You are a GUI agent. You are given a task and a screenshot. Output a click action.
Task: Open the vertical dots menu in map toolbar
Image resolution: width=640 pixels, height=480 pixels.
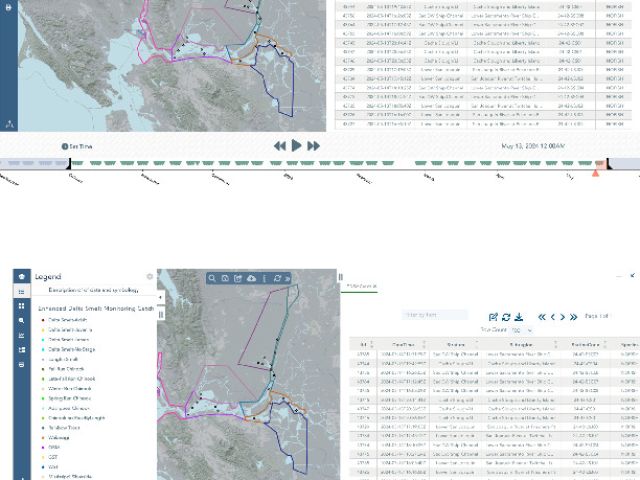264,278
